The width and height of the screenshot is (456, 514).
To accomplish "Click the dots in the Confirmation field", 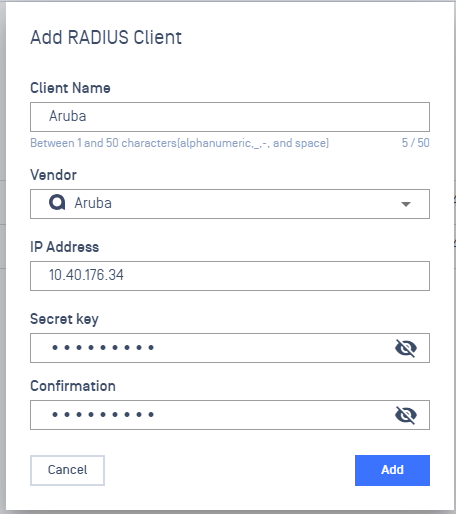I will pyautogui.click(x=103, y=415).
